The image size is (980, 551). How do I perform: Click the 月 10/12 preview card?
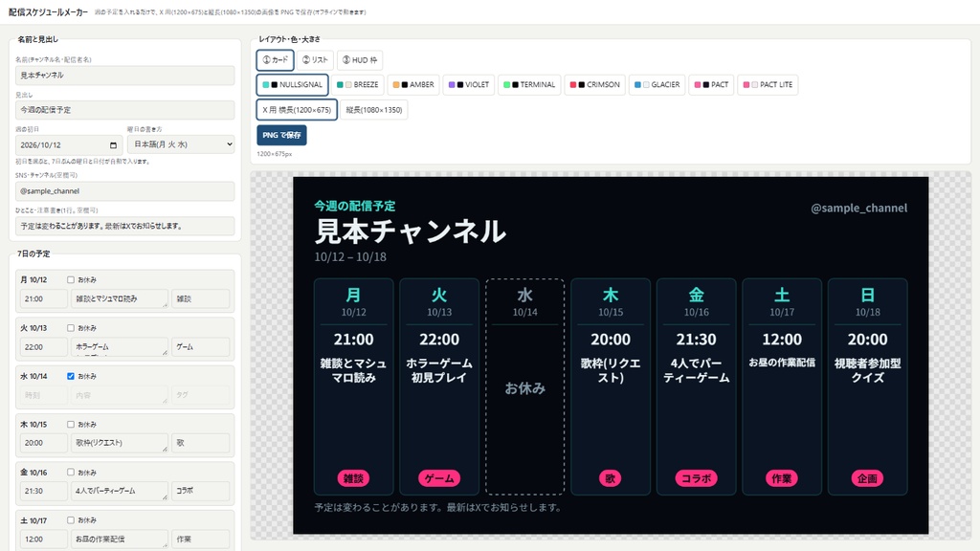point(354,386)
